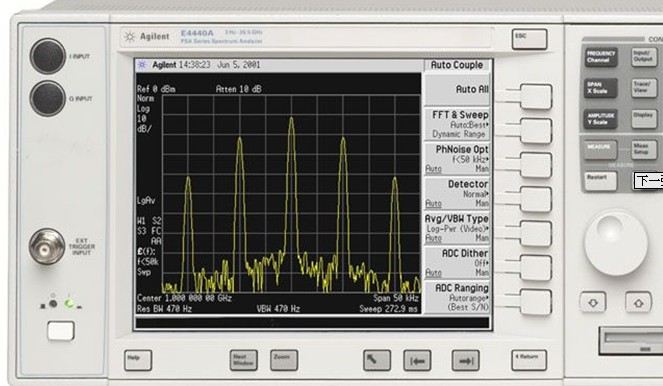Click the Help key below the display
The width and height of the screenshot is (663, 386).
138,360
